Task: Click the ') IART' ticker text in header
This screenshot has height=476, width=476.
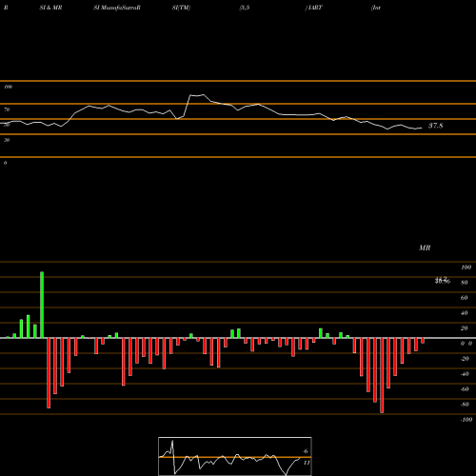Action: 313,8
